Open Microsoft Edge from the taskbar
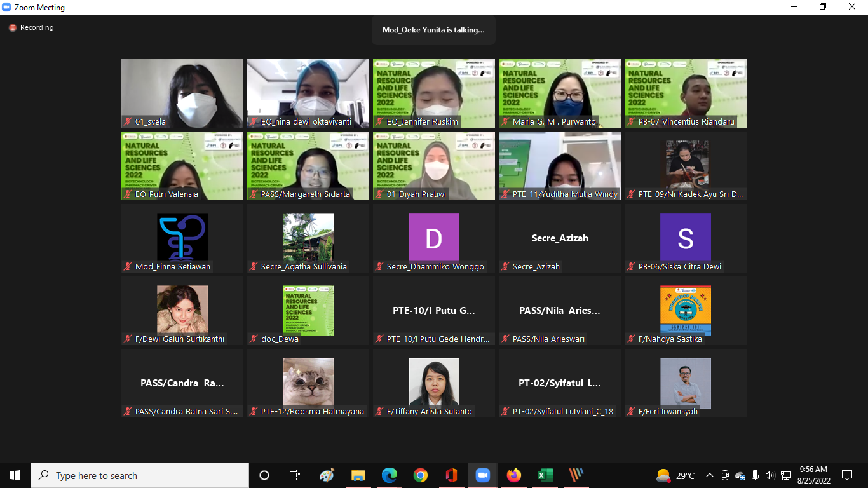868x488 pixels. click(x=389, y=475)
